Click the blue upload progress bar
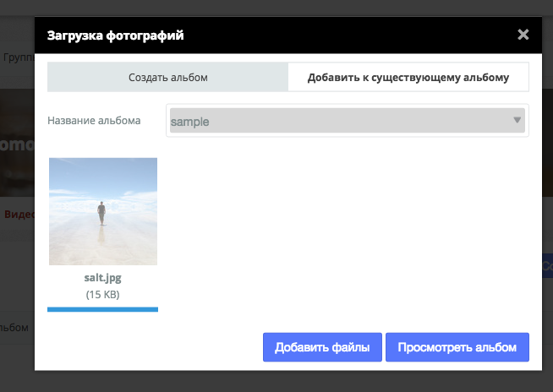This screenshot has height=392, width=553. (102, 309)
